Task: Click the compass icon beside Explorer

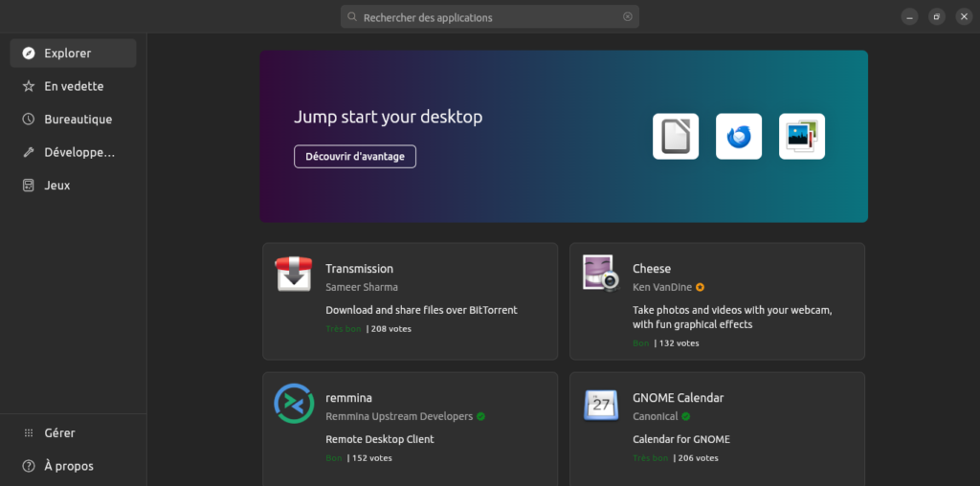Action: 28,54
